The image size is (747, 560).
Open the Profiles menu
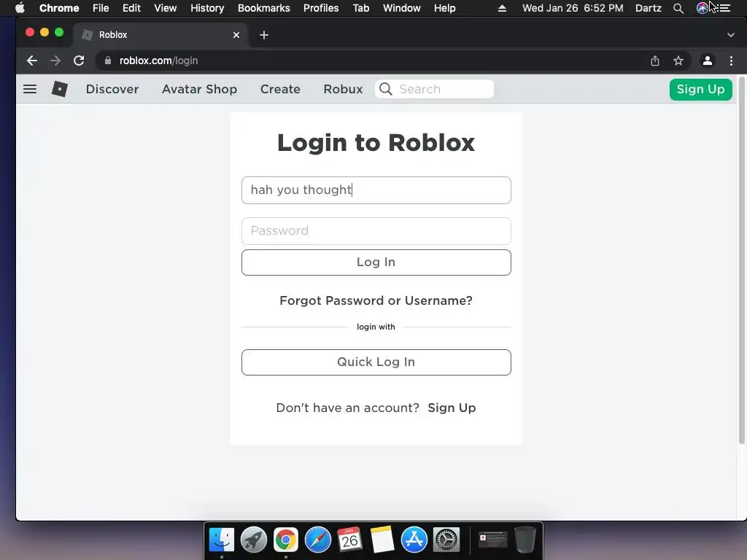click(321, 8)
